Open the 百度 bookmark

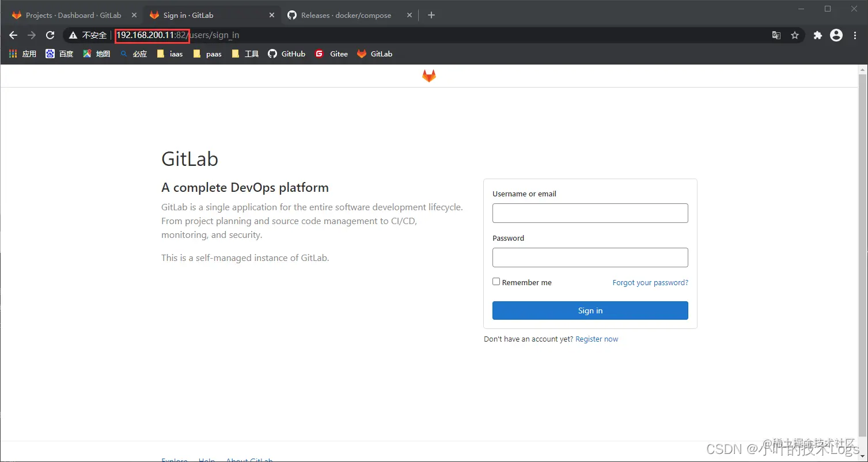tap(59, 54)
